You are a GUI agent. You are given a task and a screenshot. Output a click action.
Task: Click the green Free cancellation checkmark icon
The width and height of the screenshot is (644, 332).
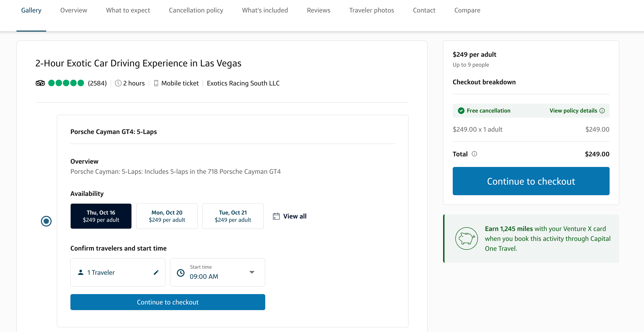[461, 111]
